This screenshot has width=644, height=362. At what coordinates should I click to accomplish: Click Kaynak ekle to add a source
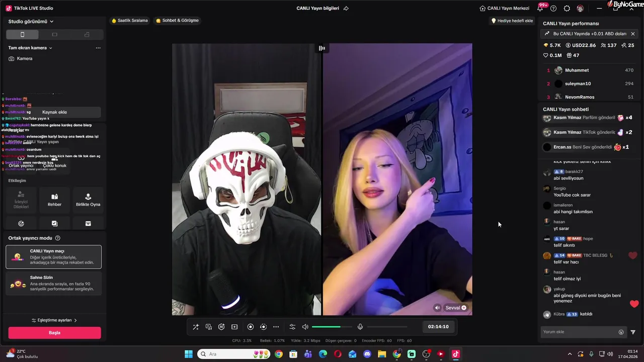[54, 112]
